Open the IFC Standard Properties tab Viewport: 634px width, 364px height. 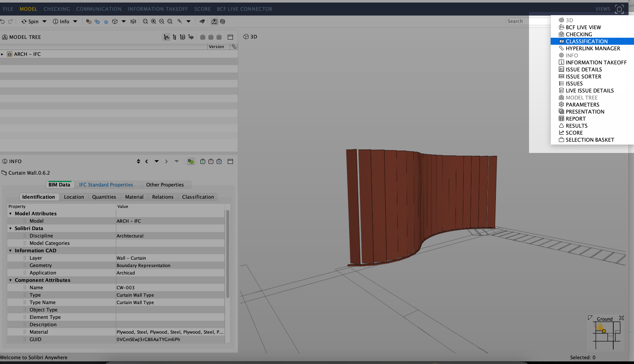click(106, 185)
